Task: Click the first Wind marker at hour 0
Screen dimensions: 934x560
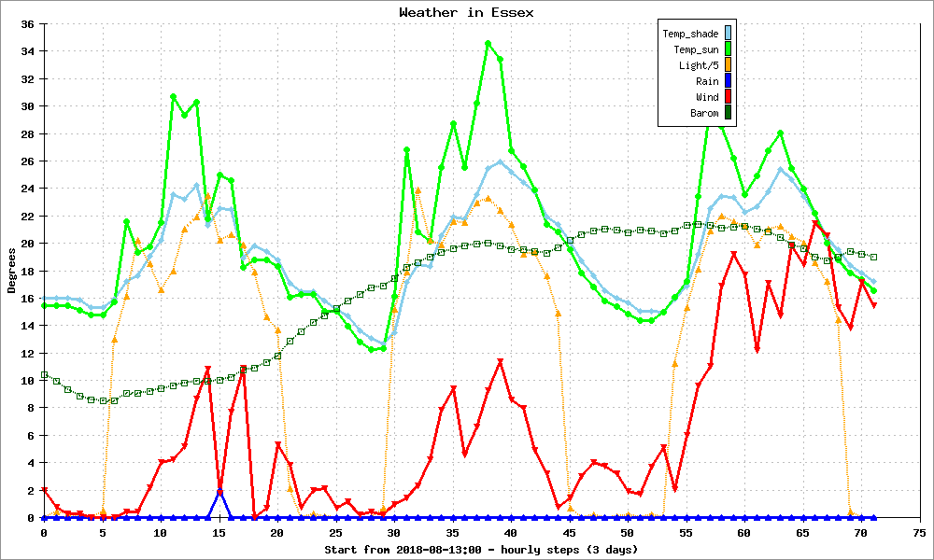Action: coord(44,490)
